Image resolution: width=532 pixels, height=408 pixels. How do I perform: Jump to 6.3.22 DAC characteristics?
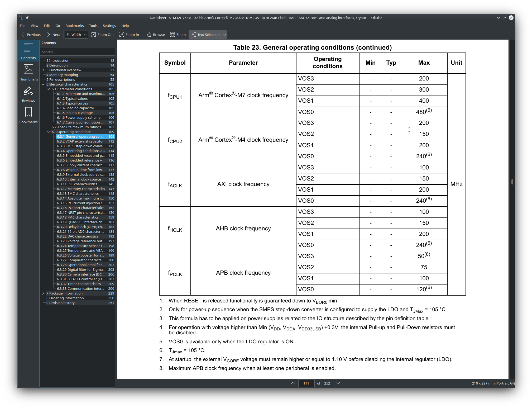85,236
